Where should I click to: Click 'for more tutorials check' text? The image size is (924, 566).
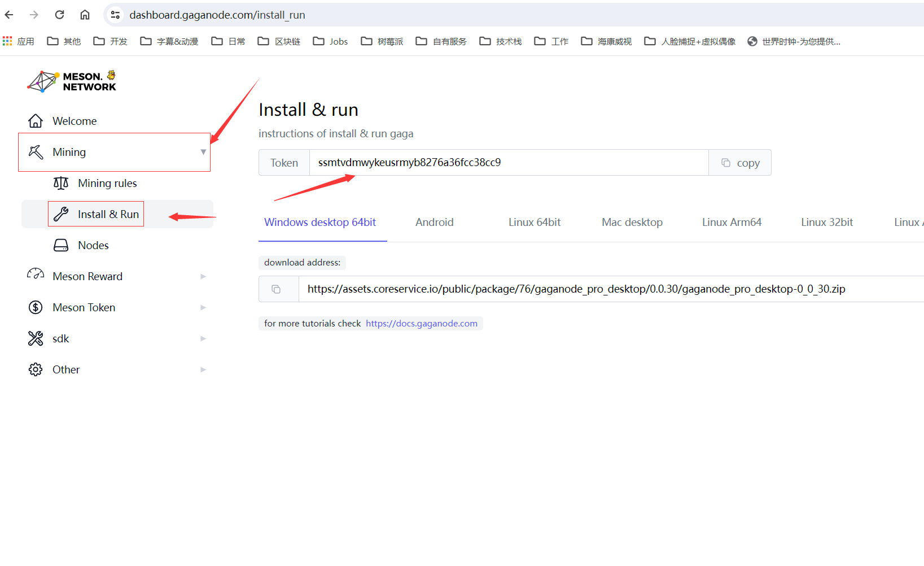[312, 324]
